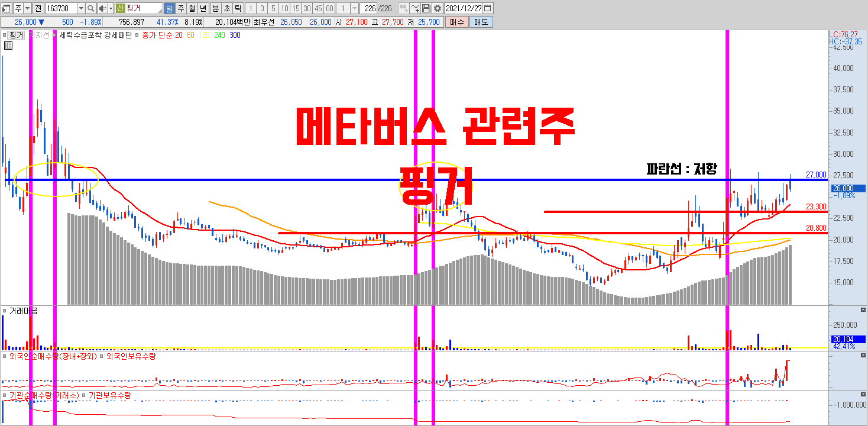Screen dimensions: 868x426
Task: Click the current price 26,000 axis tag
Action: pyautogui.click(x=847, y=188)
